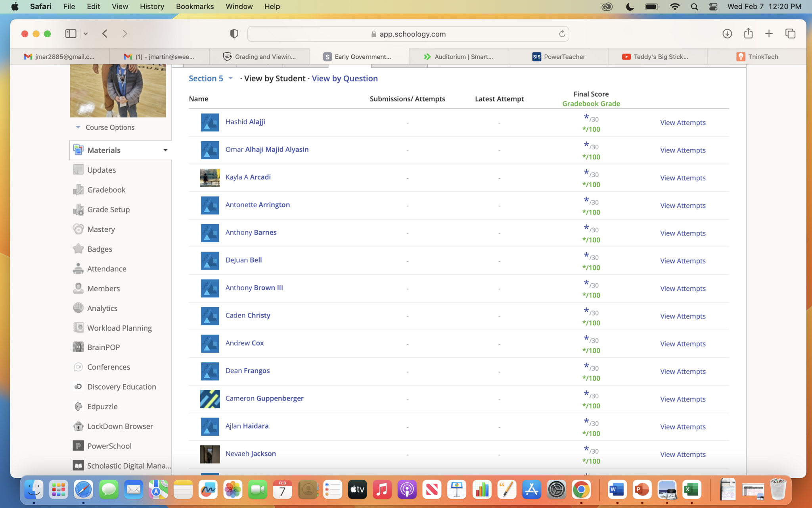Switch to View by Question
Screen dimensions: 812x508
pos(344,78)
